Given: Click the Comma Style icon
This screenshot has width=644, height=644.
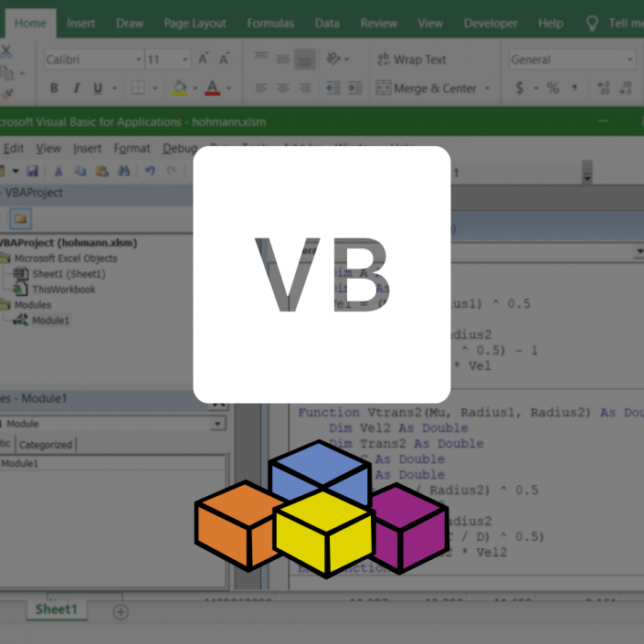Looking at the screenshot, I should tap(575, 88).
